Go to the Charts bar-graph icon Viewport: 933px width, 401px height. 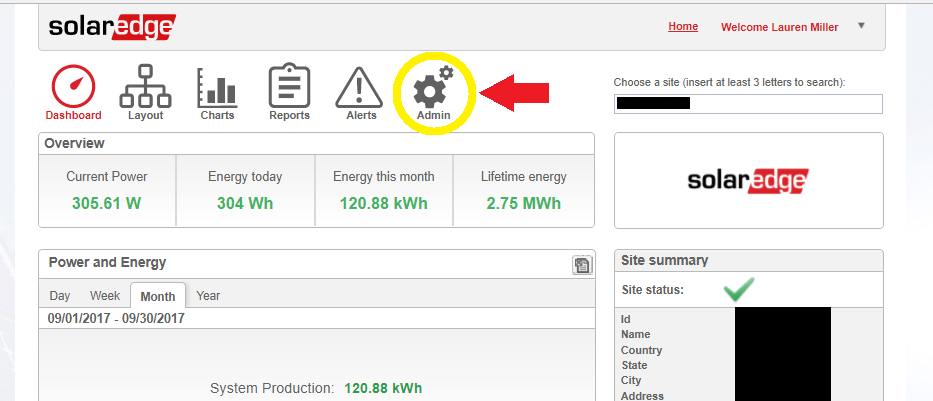(217, 89)
